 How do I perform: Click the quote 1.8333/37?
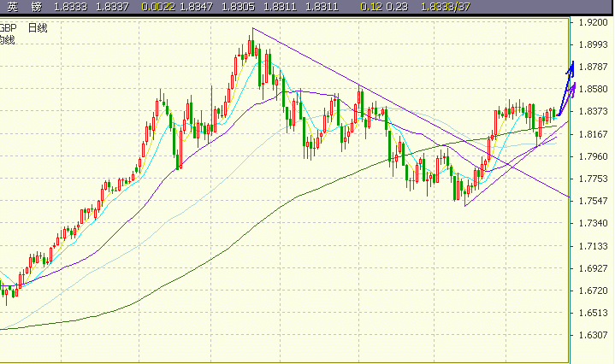pyautogui.click(x=445, y=7)
